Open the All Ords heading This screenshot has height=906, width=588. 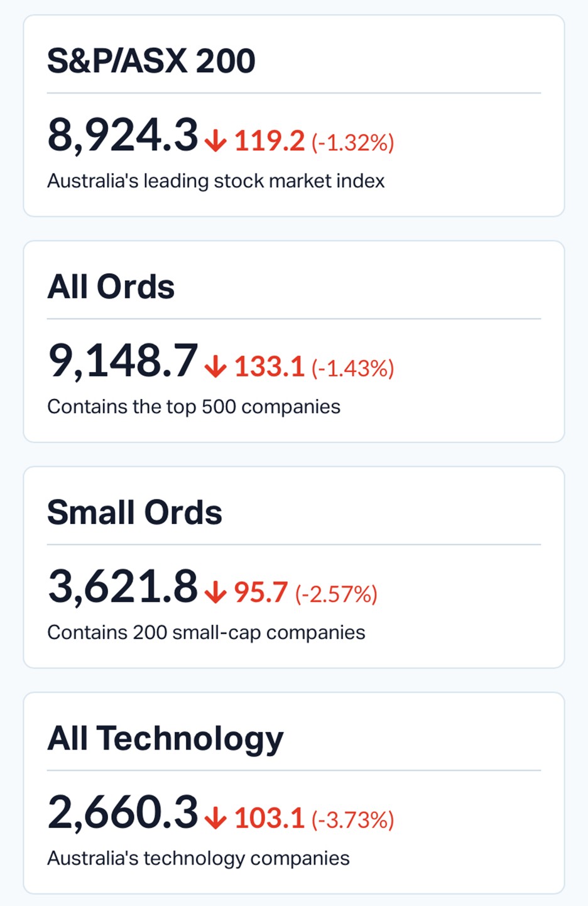111,287
